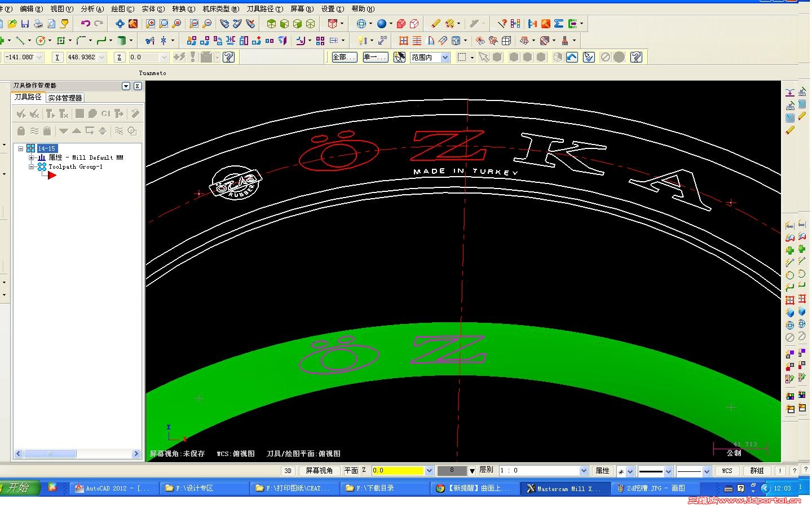
Task: Click the Create circle/arc tool icon
Action: coord(41,41)
